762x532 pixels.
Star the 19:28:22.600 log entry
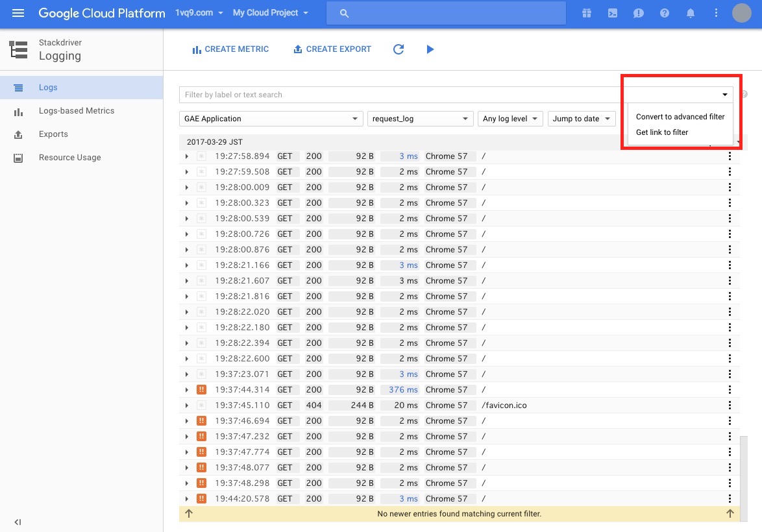point(201,359)
